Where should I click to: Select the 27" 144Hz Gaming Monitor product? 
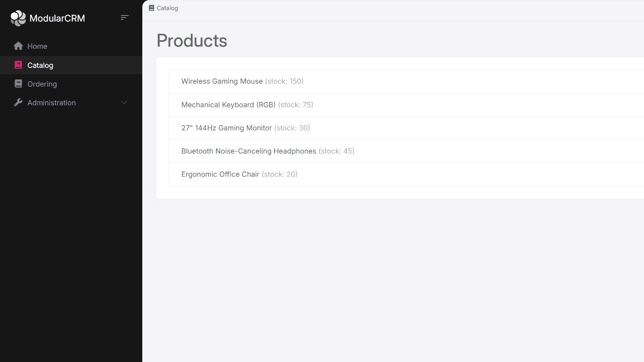(226, 128)
